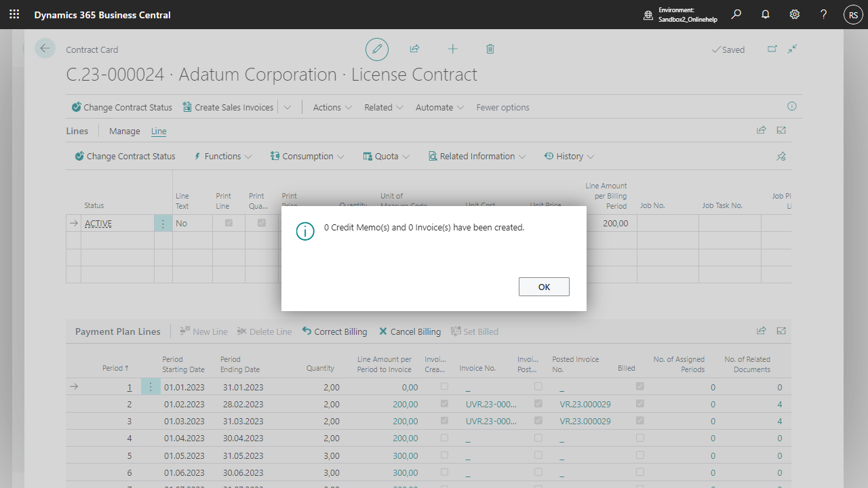Image resolution: width=868 pixels, height=488 pixels.
Task: Open the app launcher waffle menu
Action: (14, 14)
